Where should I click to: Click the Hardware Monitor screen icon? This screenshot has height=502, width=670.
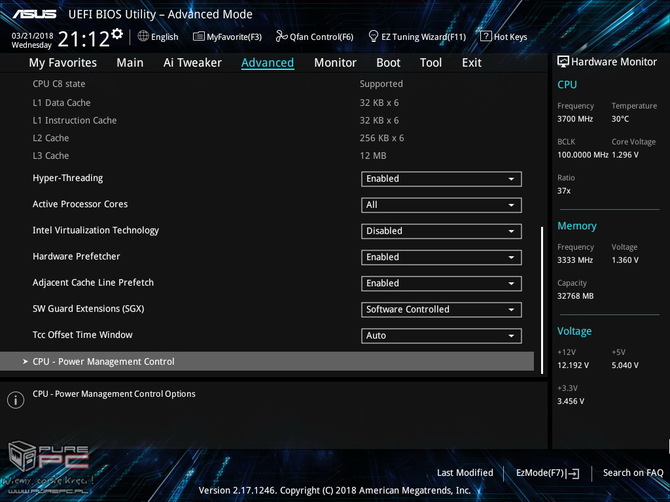pos(563,62)
